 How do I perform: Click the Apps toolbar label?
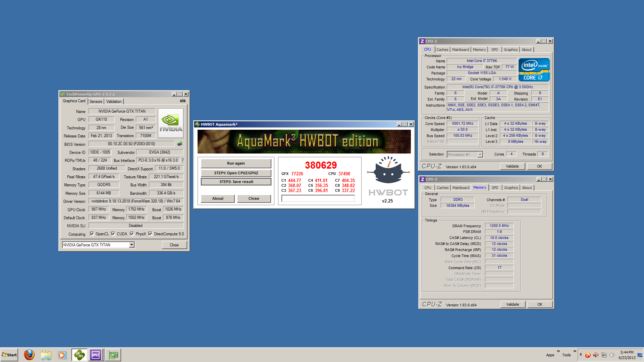click(550, 355)
